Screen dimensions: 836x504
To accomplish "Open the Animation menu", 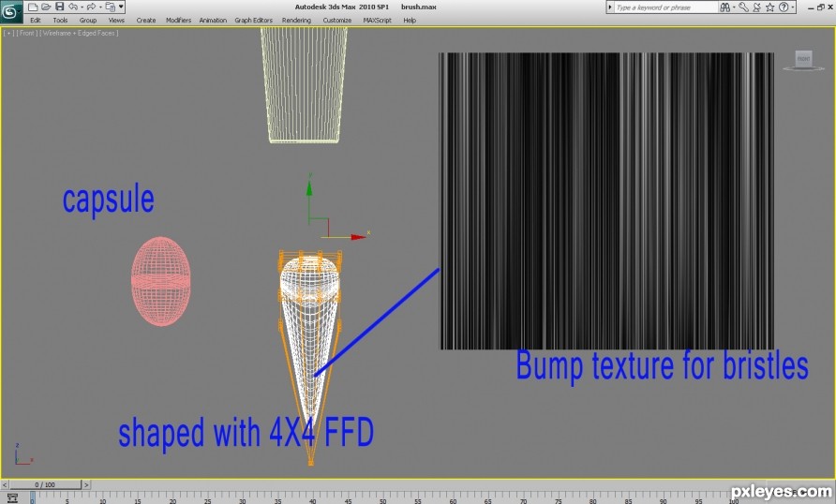I will coord(213,21).
